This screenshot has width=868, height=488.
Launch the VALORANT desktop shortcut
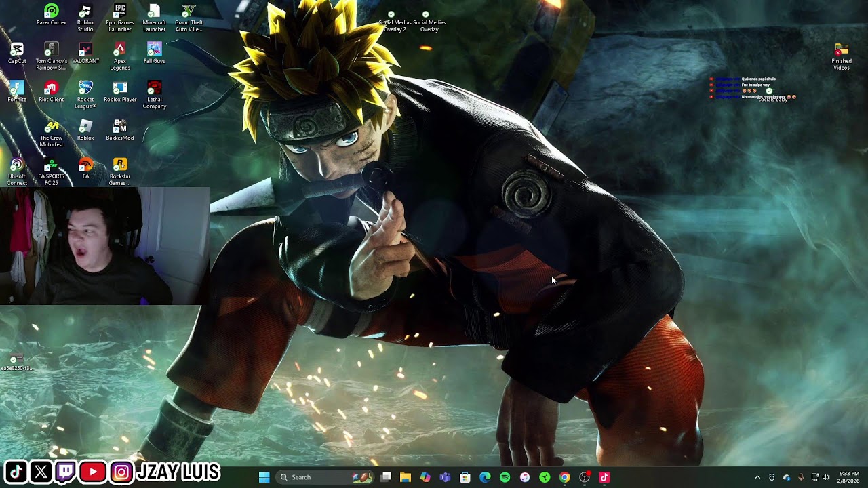pos(85,54)
